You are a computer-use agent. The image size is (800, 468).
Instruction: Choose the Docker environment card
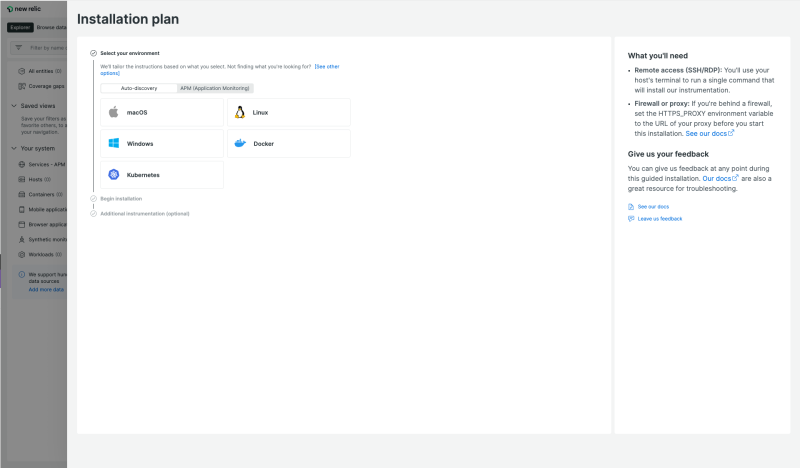pyautogui.click(x=289, y=143)
